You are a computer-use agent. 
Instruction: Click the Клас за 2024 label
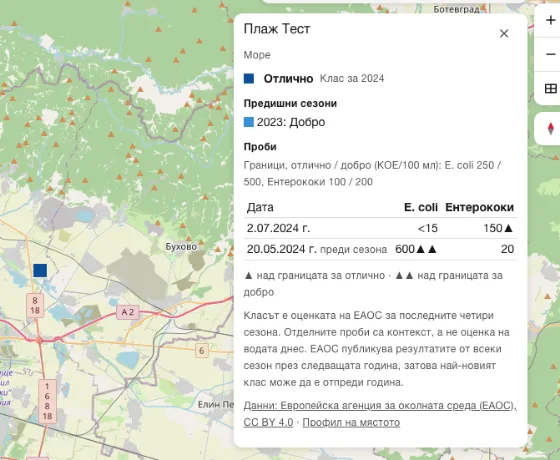pyautogui.click(x=352, y=79)
